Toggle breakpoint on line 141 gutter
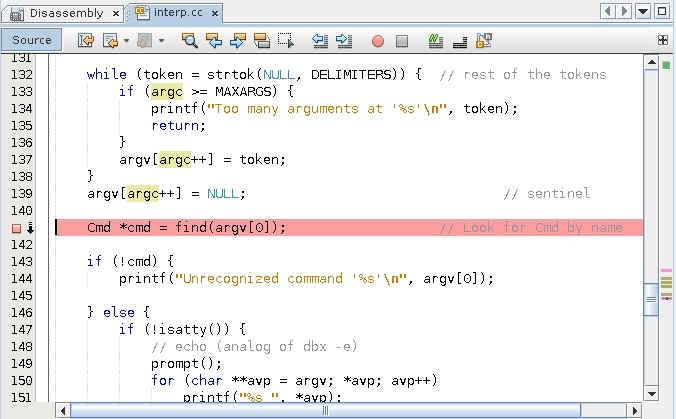Screen dimensions: 676x419 [x=16, y=228]
